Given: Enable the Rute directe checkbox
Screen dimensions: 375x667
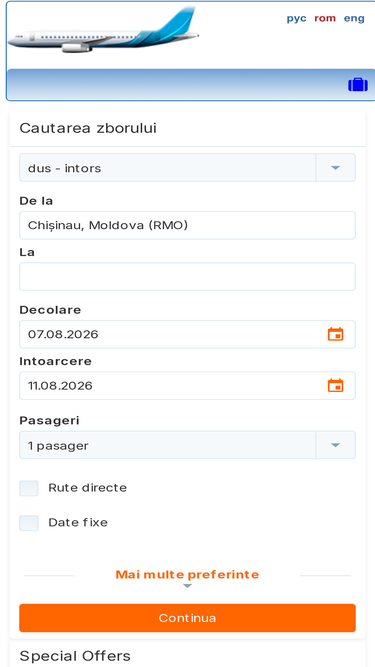Looking at the screenshot, I should [29, 488].
